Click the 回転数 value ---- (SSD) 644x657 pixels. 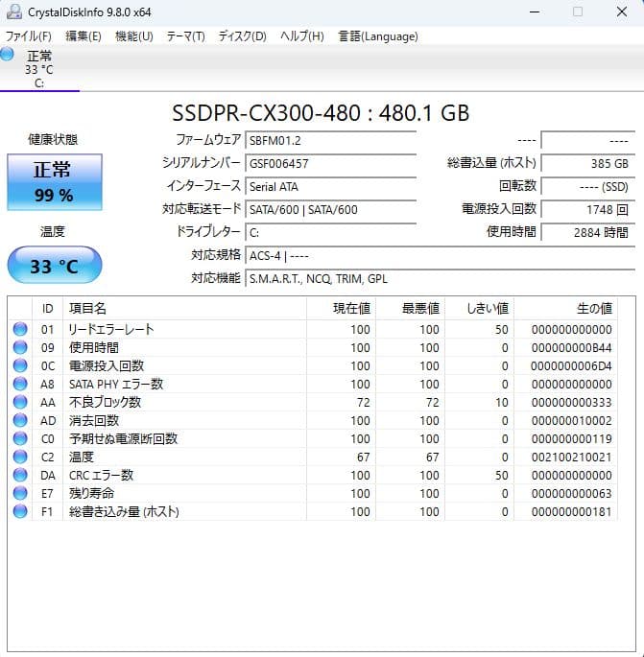(x=588, y=186)
